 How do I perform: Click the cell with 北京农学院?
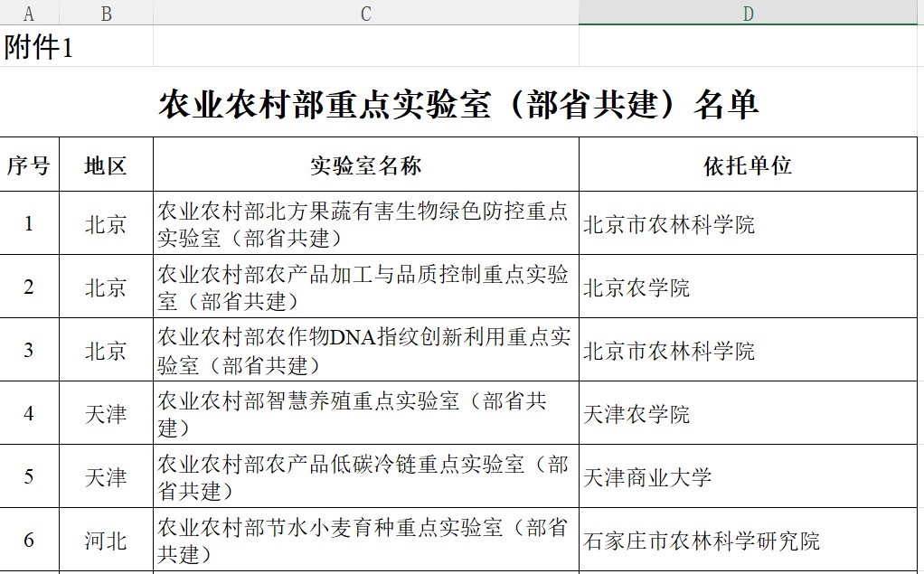[748, 287]
